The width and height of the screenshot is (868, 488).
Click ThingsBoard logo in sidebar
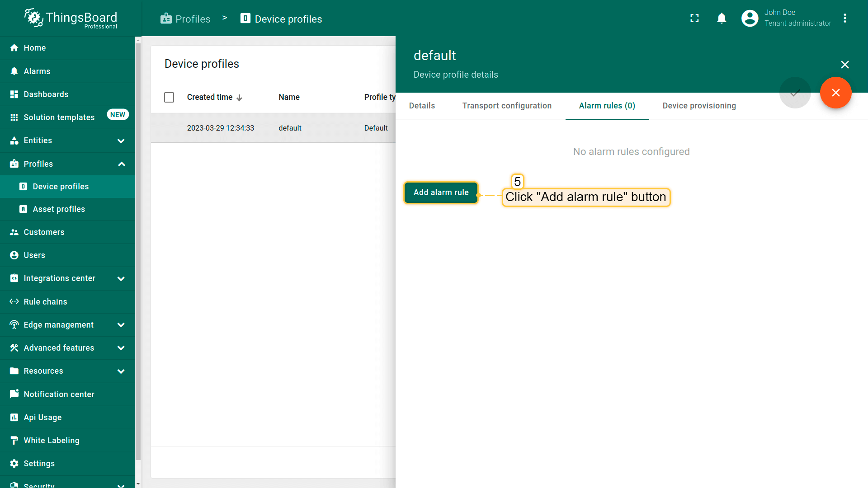click(x=71, y=18)
